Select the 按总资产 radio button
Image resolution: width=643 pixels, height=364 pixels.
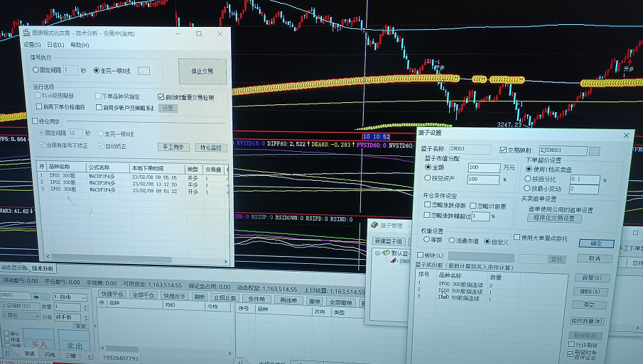click(428, 179)
